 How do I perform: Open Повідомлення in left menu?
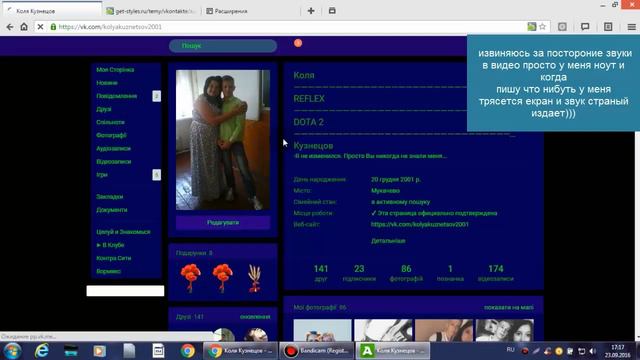coord(117,96)
